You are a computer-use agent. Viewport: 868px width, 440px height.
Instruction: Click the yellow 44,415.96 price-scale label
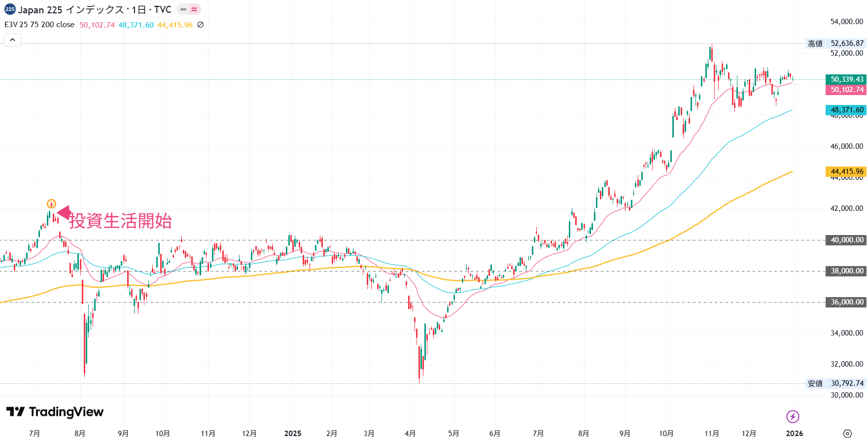click(846, 171)
